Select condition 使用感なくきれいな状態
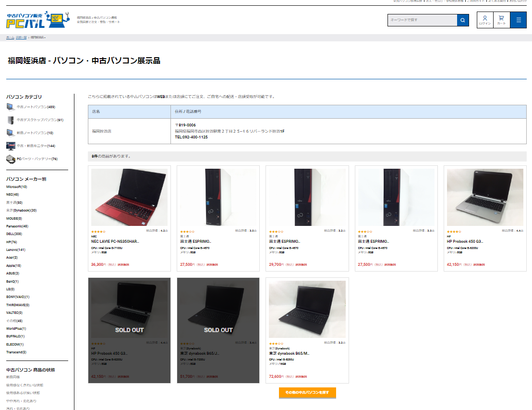The height and width of the screenshot is (410, 532). [25, 385]
